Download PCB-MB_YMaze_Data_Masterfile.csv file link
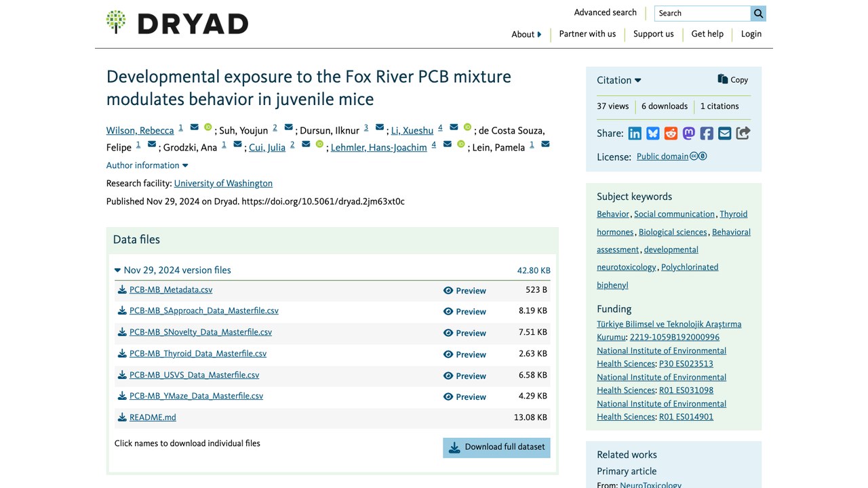The width and height of the screenshot is (868, 488). [x=196, y=396]
